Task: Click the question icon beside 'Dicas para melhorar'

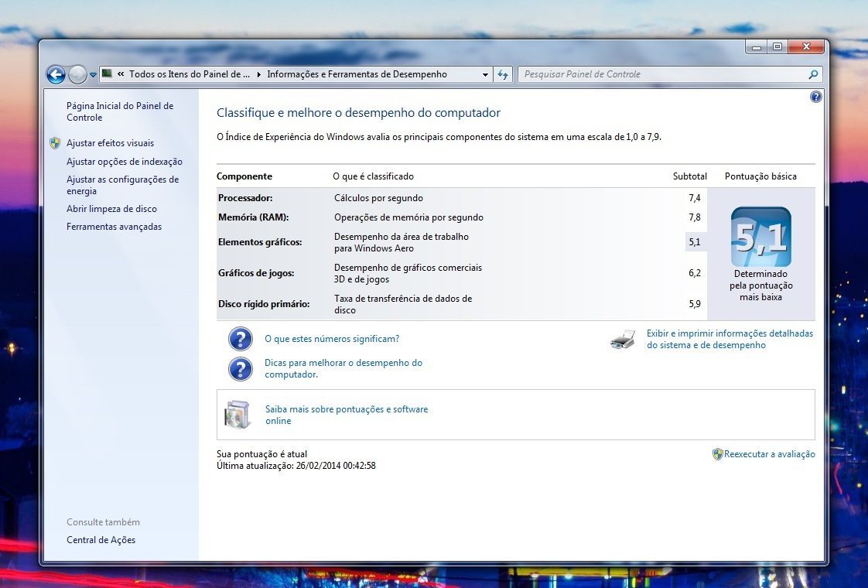Action: [x=241, y=369]
